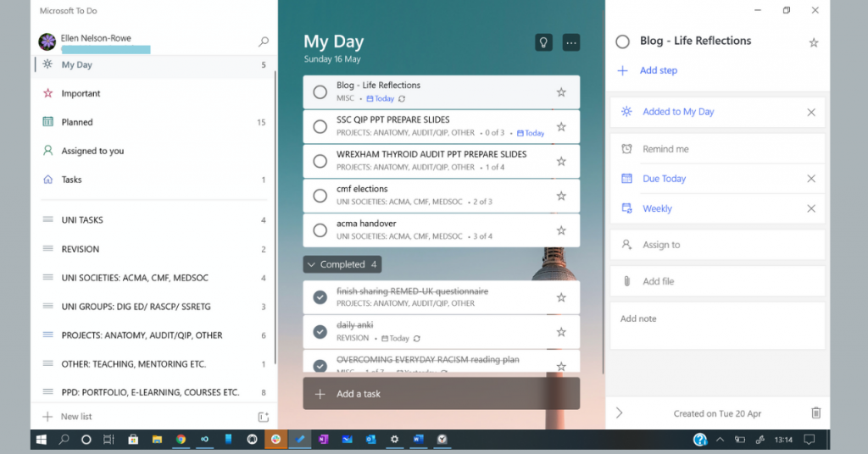Click the paperclip Add file icon
The width and height of the screenshot is (868, 454).
point(626,281)
